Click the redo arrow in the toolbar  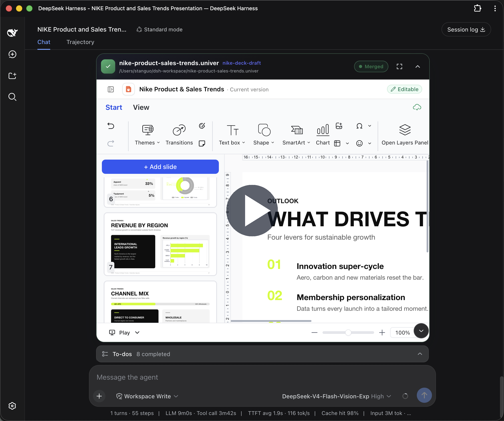click(x=111, y=143)
